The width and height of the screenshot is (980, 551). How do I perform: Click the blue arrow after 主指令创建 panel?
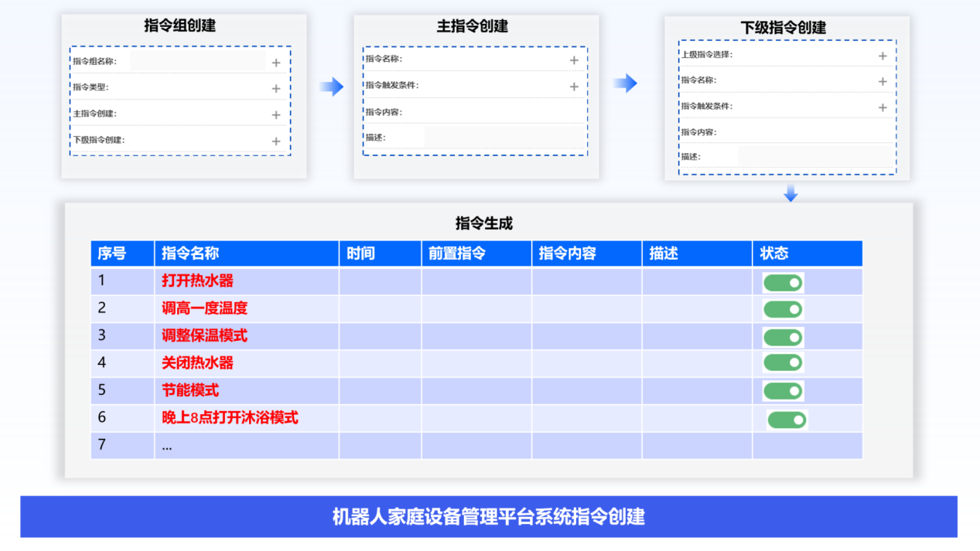coord(625,83)
